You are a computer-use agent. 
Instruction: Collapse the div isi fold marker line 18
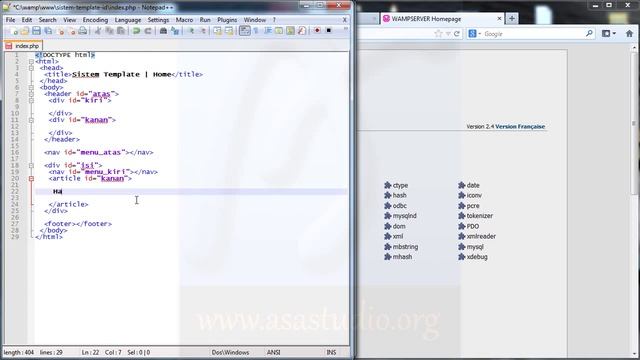click(31, 165)
